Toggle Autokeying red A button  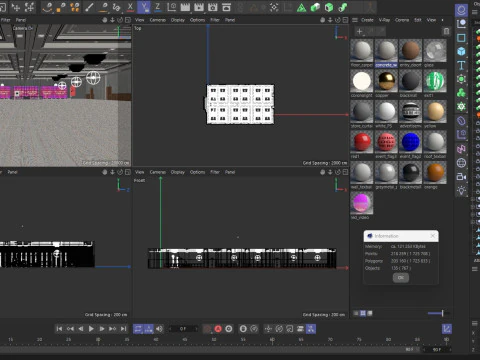218,329
